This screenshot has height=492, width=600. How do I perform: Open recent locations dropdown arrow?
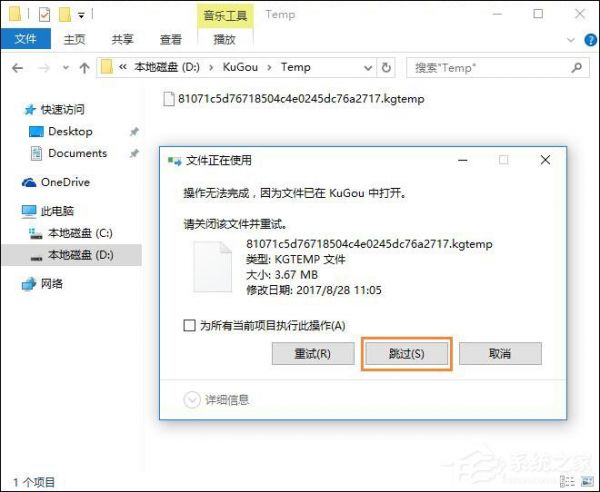point(66,68)
